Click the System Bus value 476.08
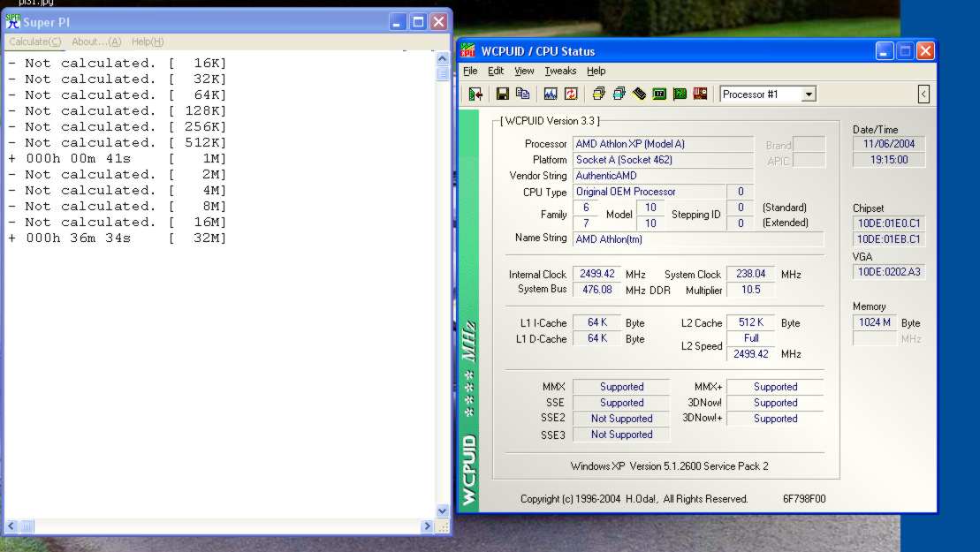Image resolution: width=980 pixels, height=552 pixels. 596,290
